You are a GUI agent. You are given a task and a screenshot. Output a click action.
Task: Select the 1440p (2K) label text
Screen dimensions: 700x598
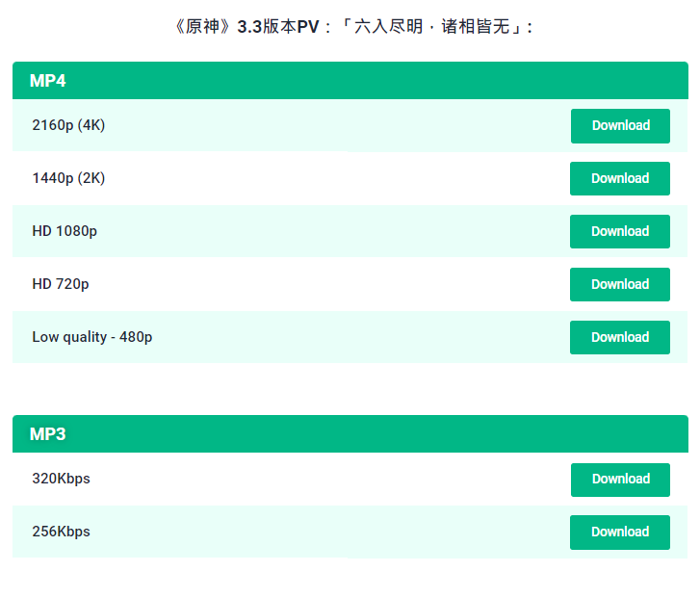68,178
